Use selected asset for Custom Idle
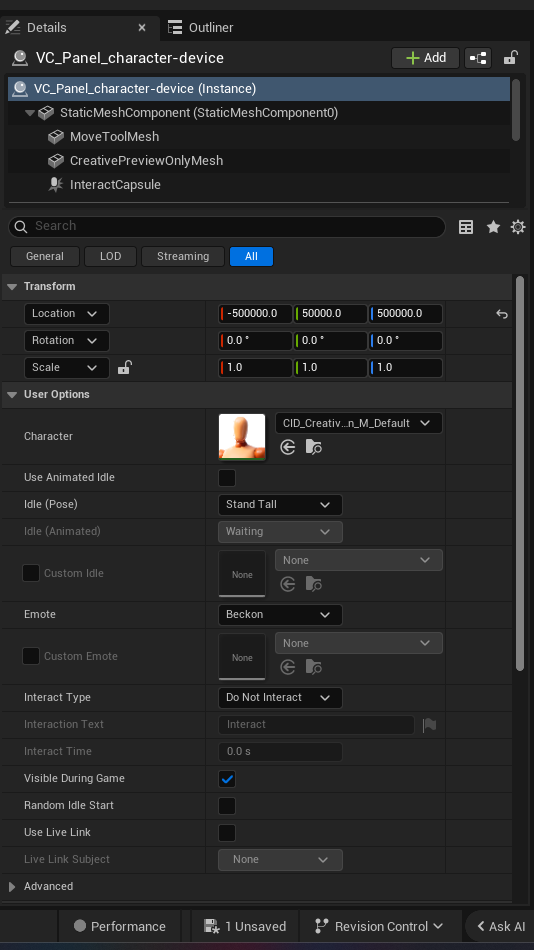The image size is (534, 950). (288, 584)
